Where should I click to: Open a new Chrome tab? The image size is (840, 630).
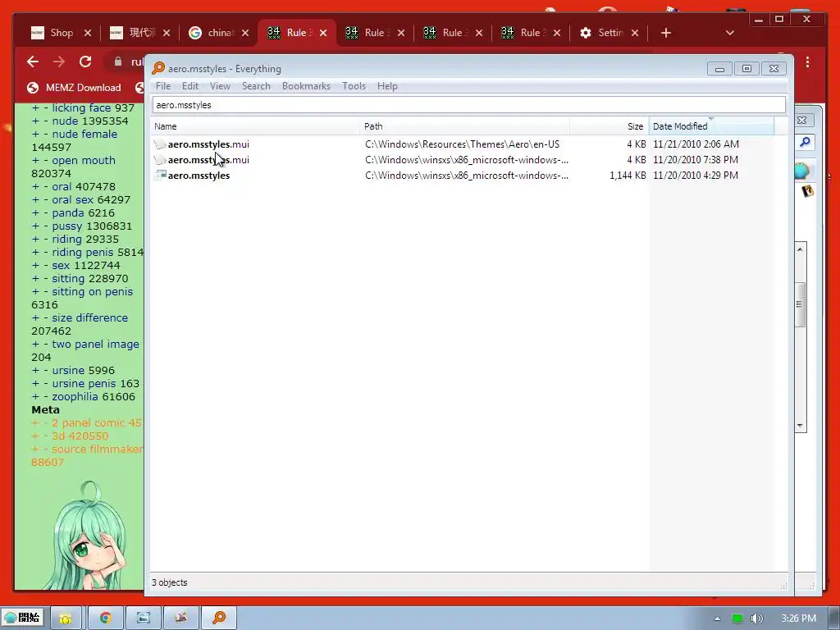(x=666, y=33)
